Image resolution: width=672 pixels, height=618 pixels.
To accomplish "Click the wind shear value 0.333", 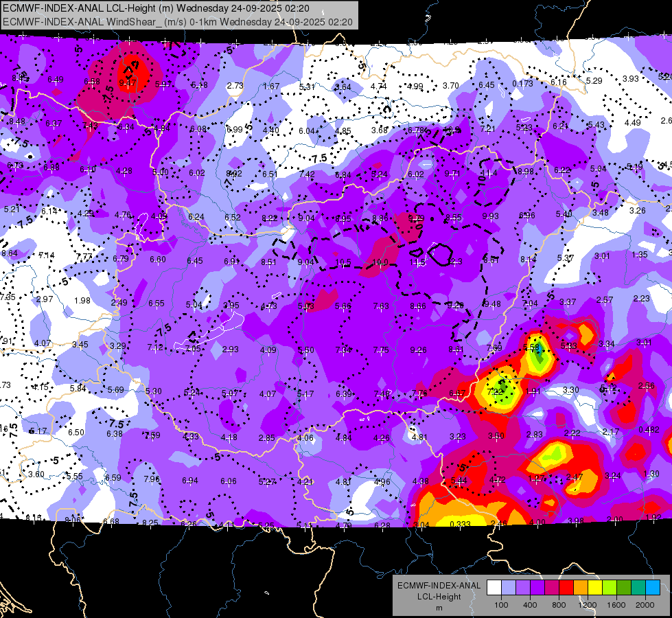I will (x=461, y=524).
